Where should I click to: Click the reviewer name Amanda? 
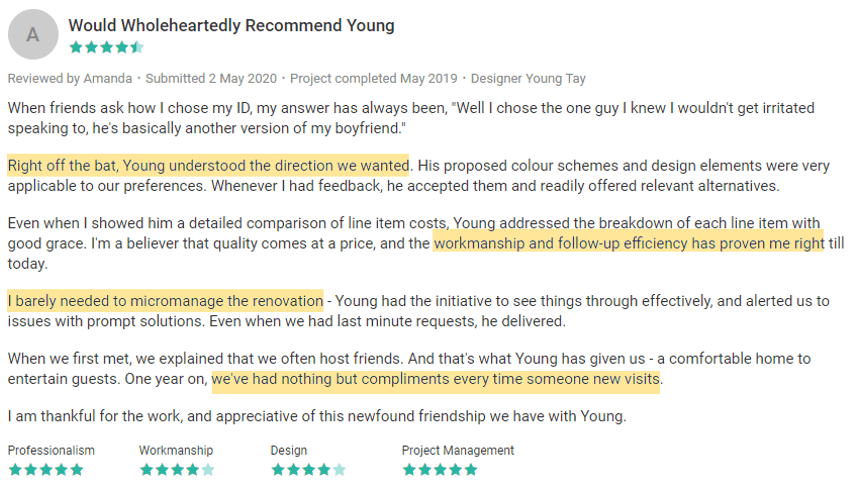[x=109, y=78]
